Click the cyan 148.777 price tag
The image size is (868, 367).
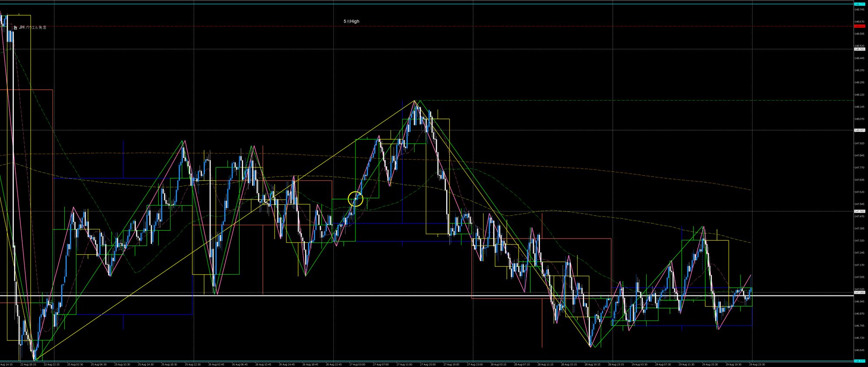tap(859, 4)
